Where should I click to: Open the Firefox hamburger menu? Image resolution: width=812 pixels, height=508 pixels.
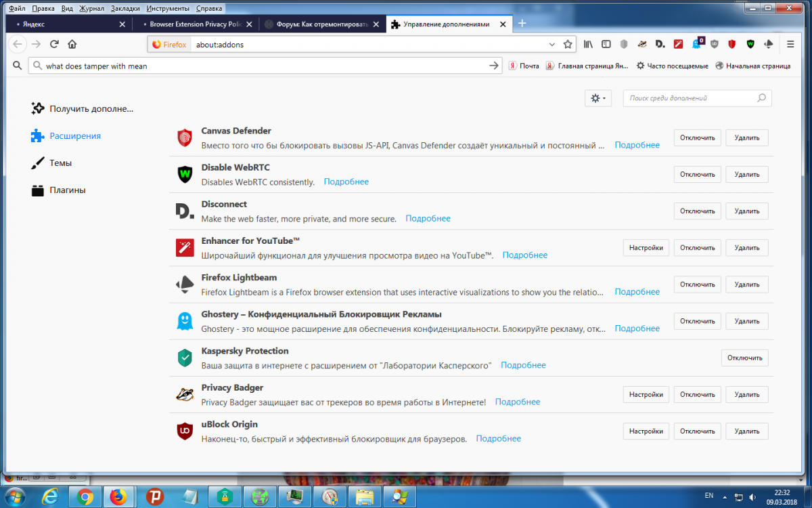click(x=790, y=44)
